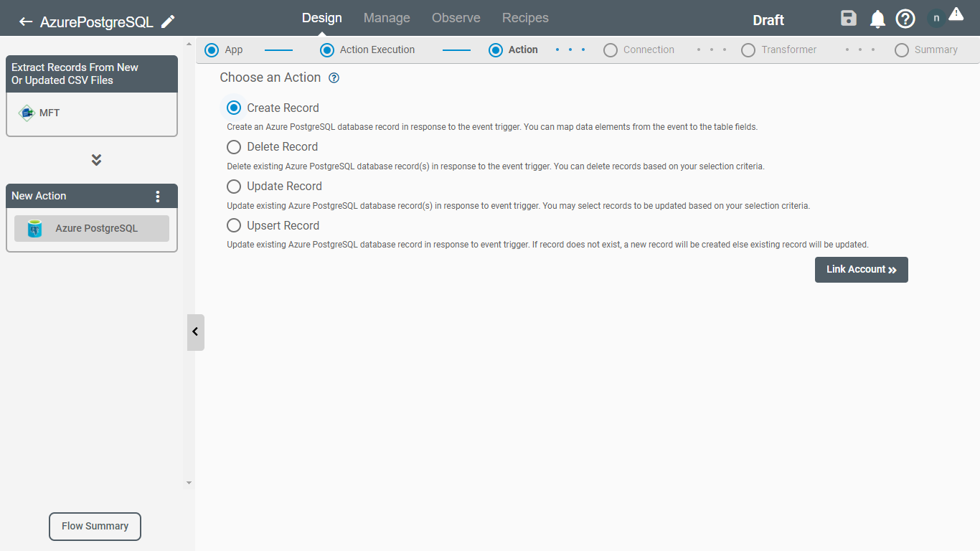
Task: Click the Azure PostgreSQL database icon
Action: [34, 229]
